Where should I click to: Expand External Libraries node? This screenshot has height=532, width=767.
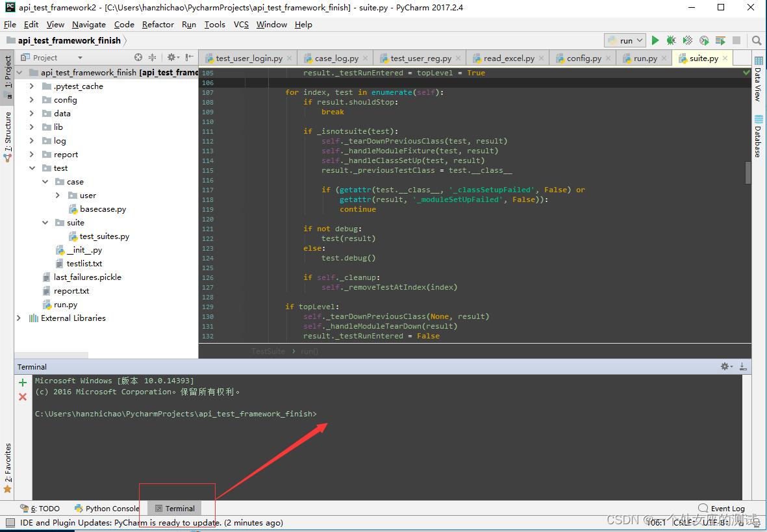click(x=19, y=318)
